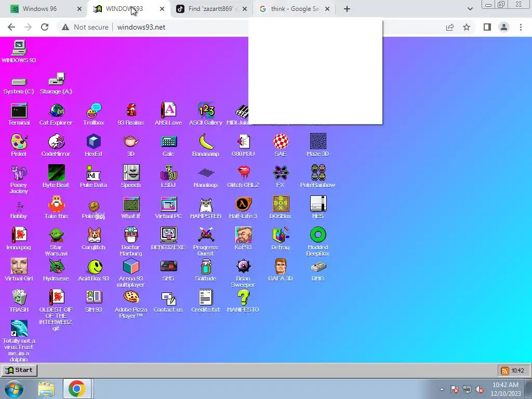This screenshot has width=532, height=399.
Task: Launch Brian Sweeper
Action: (243, 273)
